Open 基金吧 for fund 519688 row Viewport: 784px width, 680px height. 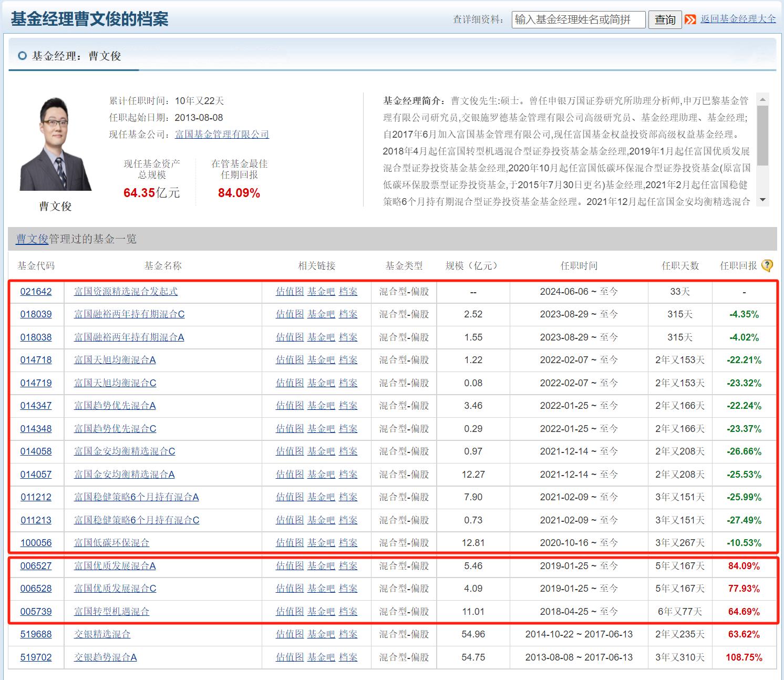point(321,634)
